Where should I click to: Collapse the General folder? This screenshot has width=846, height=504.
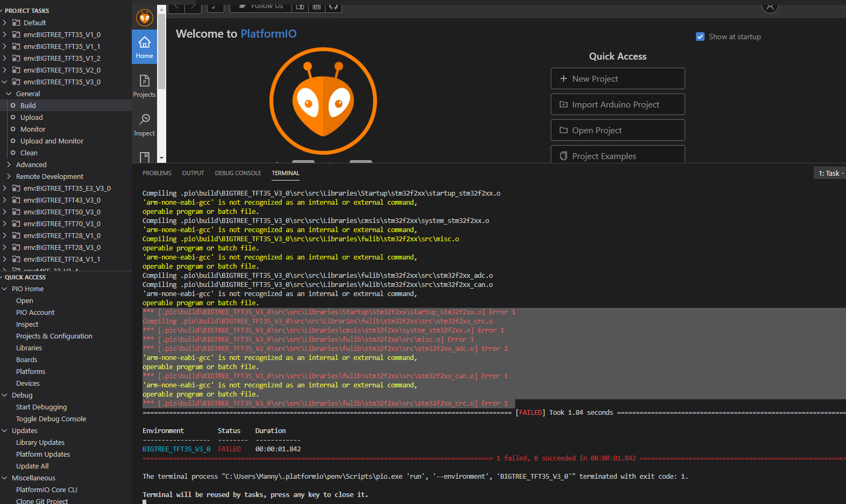point(9,93)
